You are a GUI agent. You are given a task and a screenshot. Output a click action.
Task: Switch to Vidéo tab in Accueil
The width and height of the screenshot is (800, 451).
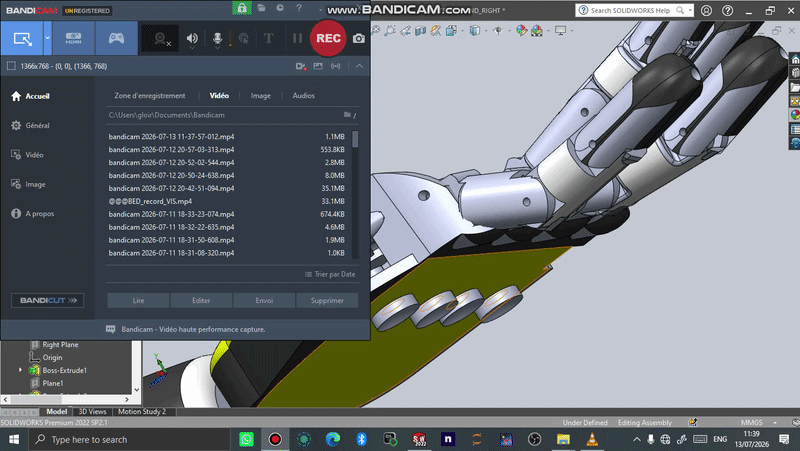pyautogui.click(x=219, y=95)
